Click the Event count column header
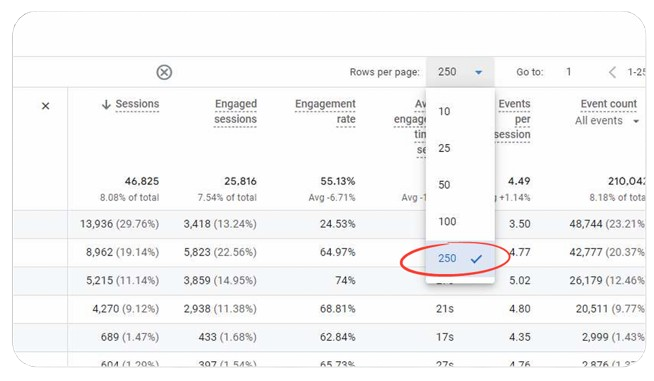The height and width of the screenshot is (381, 654). pyautogui.click(x=609, y=104)
